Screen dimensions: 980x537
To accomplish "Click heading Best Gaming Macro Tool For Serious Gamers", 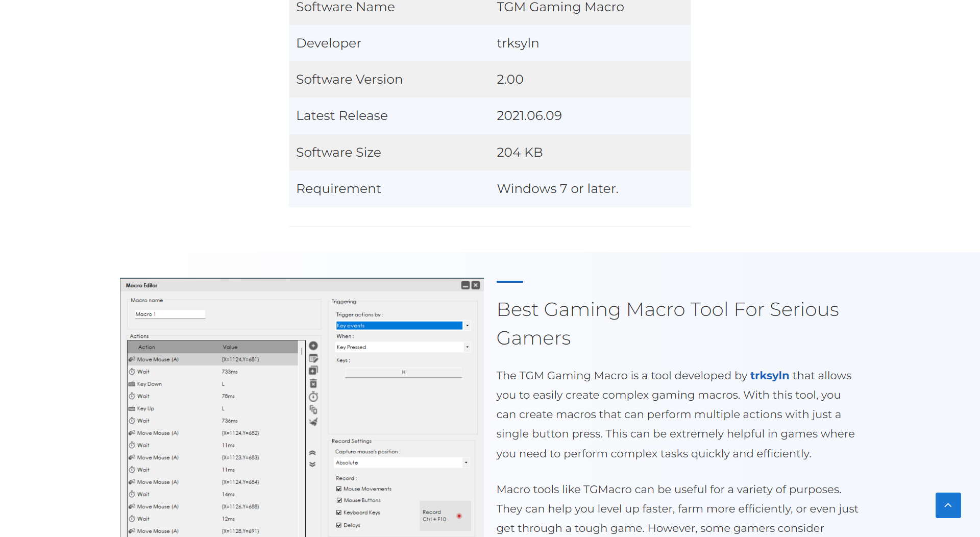I will (x=668, y=324).
